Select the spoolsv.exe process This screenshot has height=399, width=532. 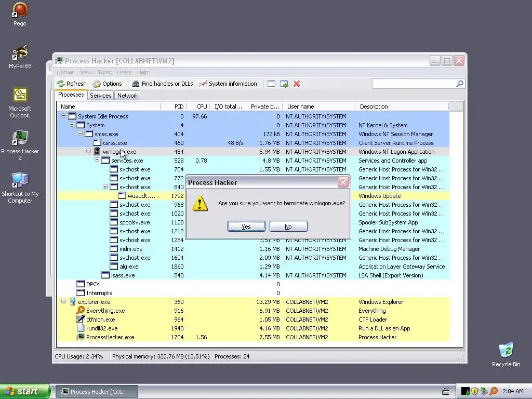[x=253, y=222]
